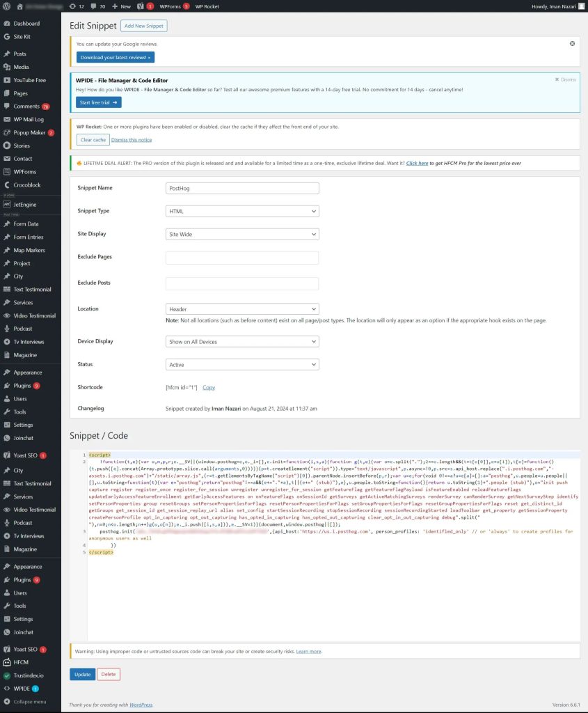Open Popup Maker in the sidebar
This screenshot has width=588, height=713.
31,132
